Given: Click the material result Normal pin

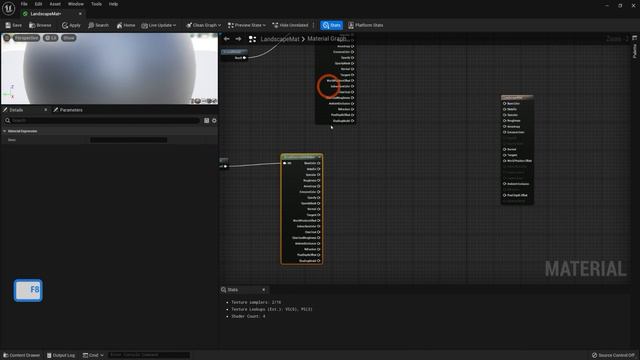Looking at the screenshot, I should pos(504,149).
